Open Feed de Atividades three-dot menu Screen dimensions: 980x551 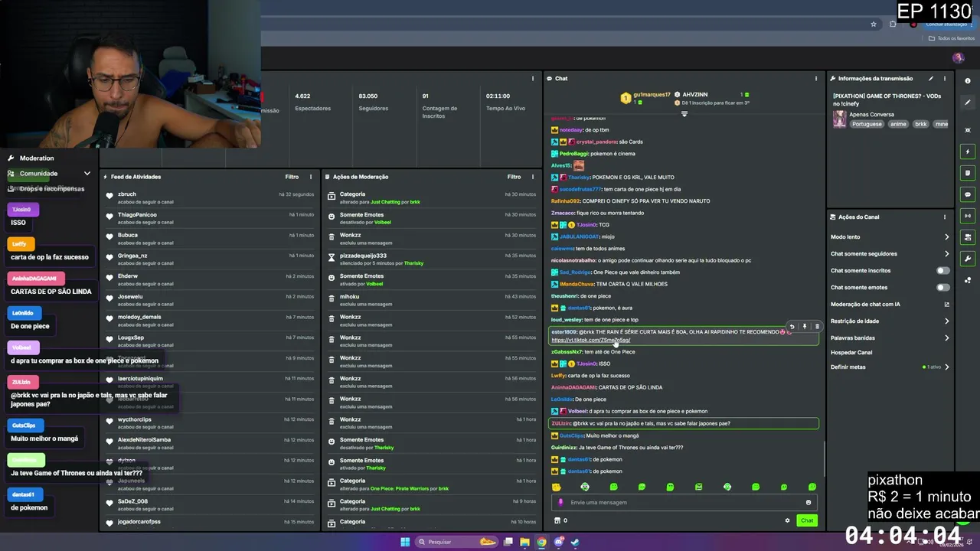310,177
